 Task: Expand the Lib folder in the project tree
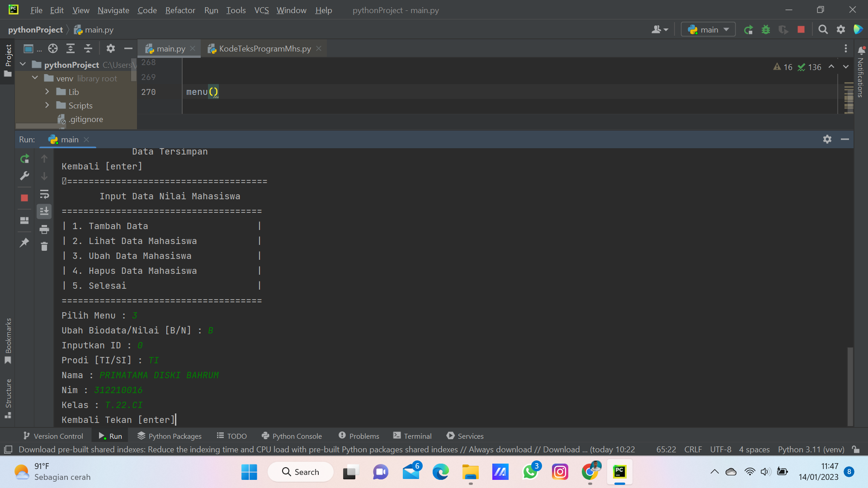47,91
